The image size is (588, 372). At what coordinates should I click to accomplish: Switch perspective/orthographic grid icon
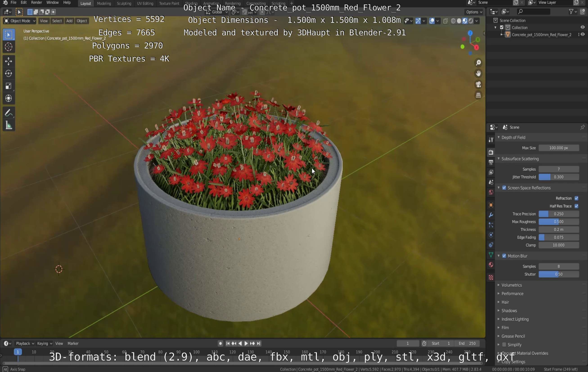point(478,95)
